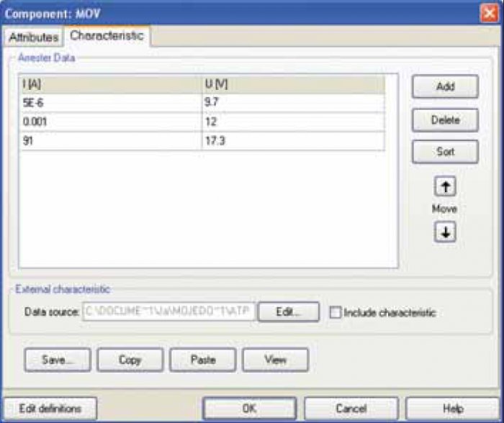
Task: Open the Help button
Action: coord(453,409)
